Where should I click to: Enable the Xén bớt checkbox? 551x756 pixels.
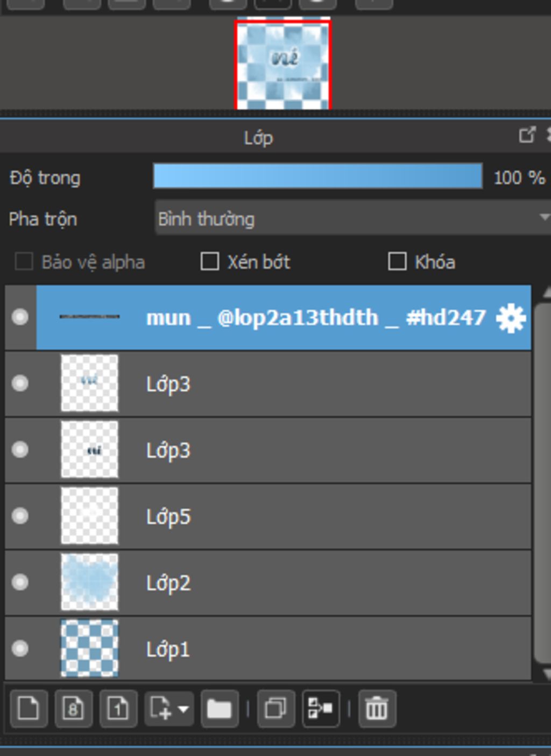(209, 262)
